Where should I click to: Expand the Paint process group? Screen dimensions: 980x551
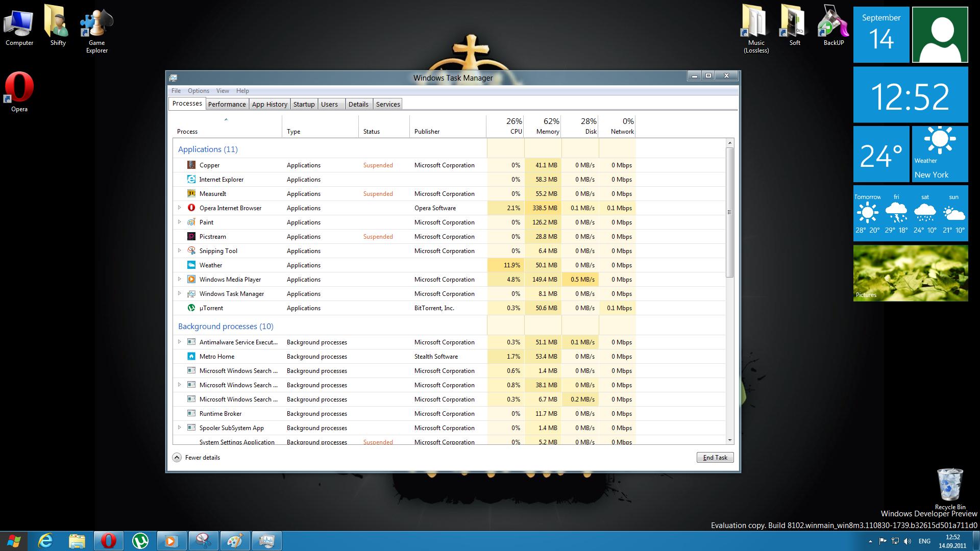coord(179,222)
